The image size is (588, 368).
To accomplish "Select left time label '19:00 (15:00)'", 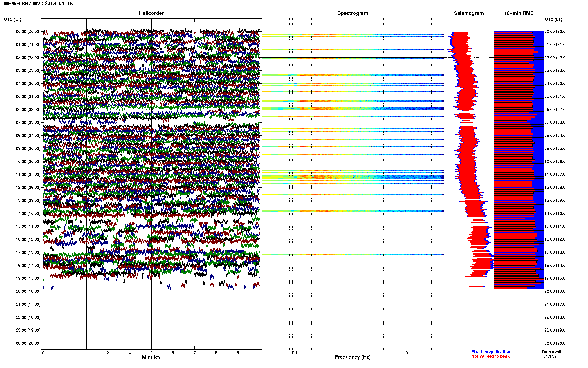I will pos(28,278).
